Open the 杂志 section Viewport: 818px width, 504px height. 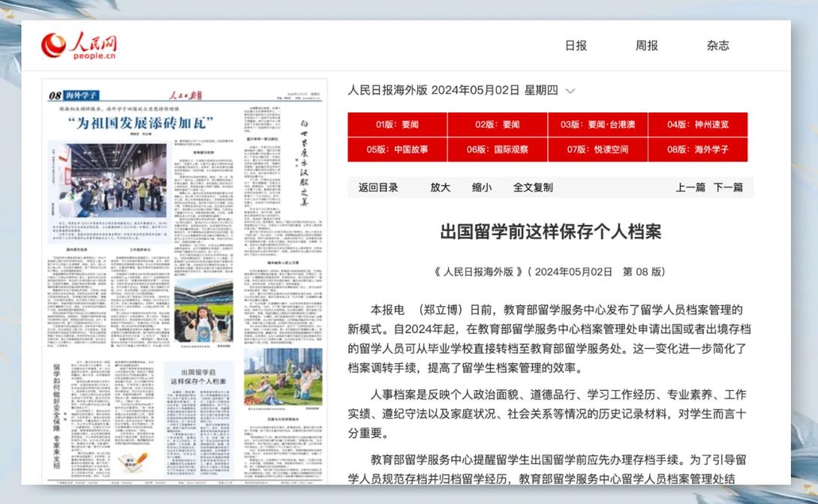pos(717,45)
